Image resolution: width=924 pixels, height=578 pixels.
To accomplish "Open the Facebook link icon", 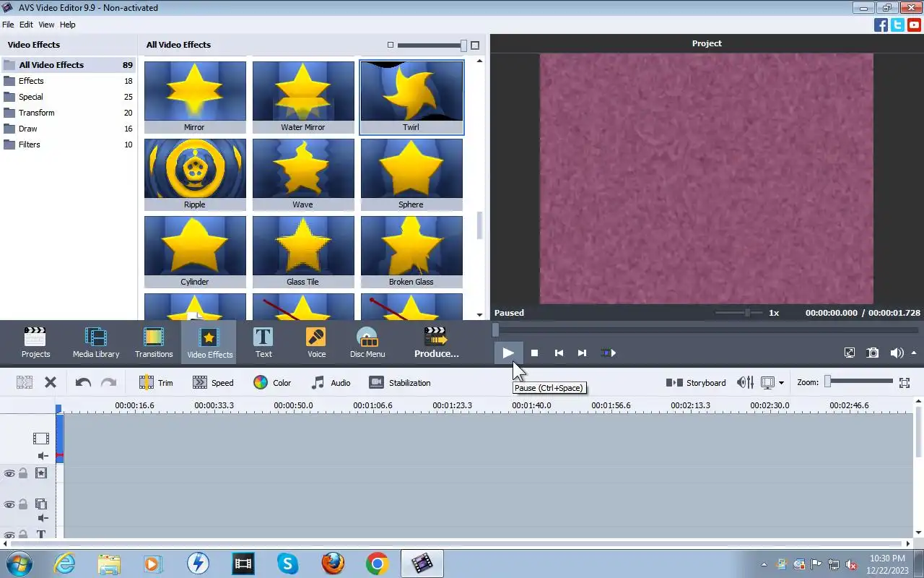I will pyautogui.click(x=881, y=25).
